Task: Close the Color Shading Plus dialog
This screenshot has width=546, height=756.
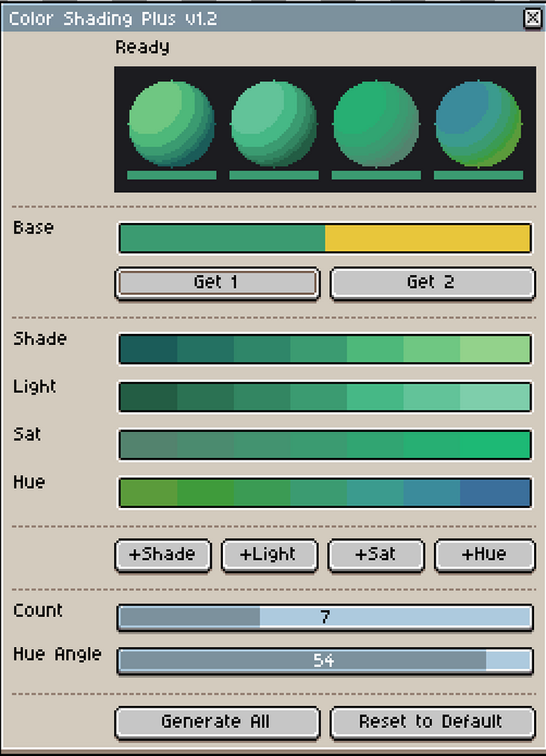Action: (x=532, y=18)
